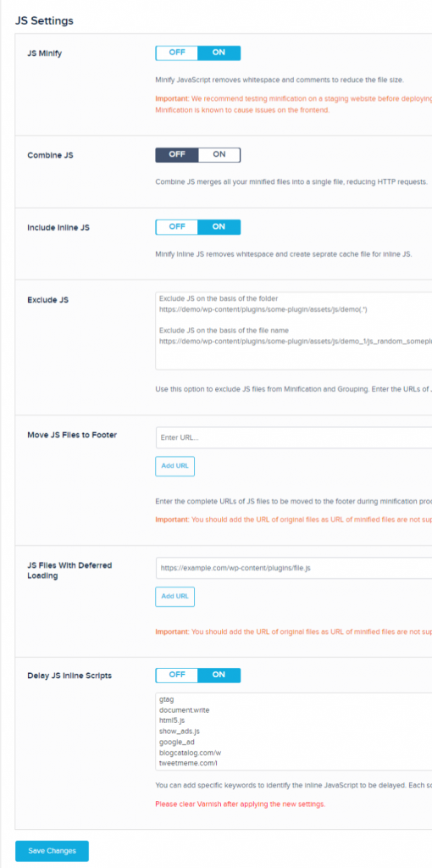Focus the Move JS Files to Footer URL field
The image size is (432, 868).
(294, 437)
